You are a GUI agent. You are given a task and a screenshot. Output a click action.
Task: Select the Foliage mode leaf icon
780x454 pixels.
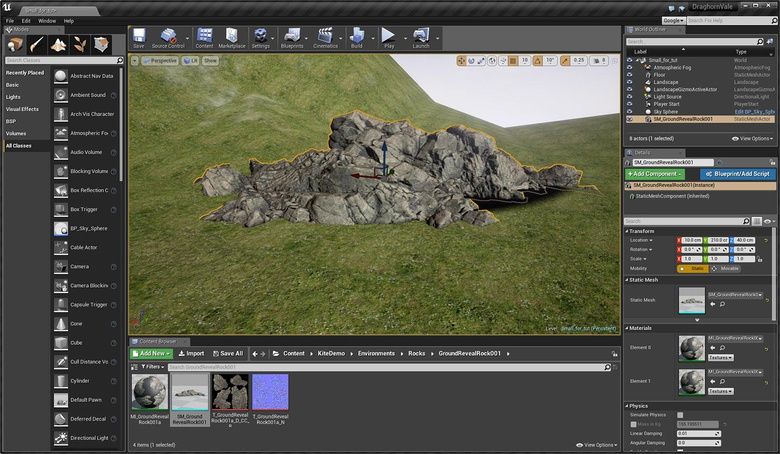80,45
